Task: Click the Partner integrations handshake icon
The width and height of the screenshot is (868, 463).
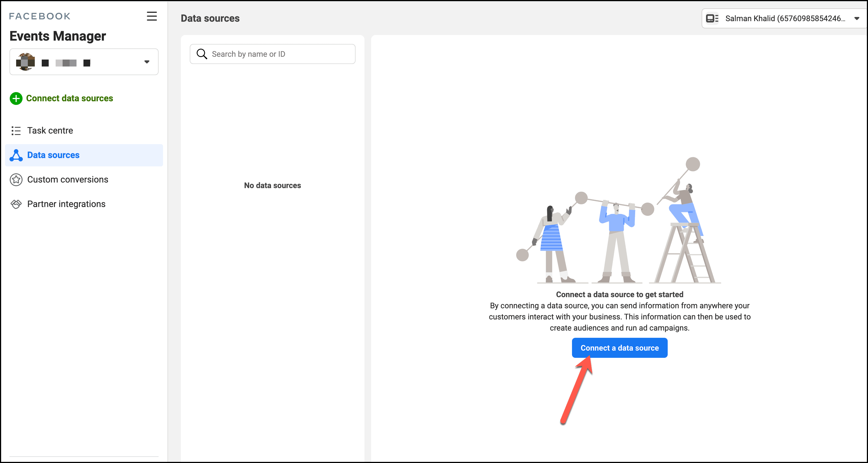Action: pyautogui.click(x=16, y=204)
